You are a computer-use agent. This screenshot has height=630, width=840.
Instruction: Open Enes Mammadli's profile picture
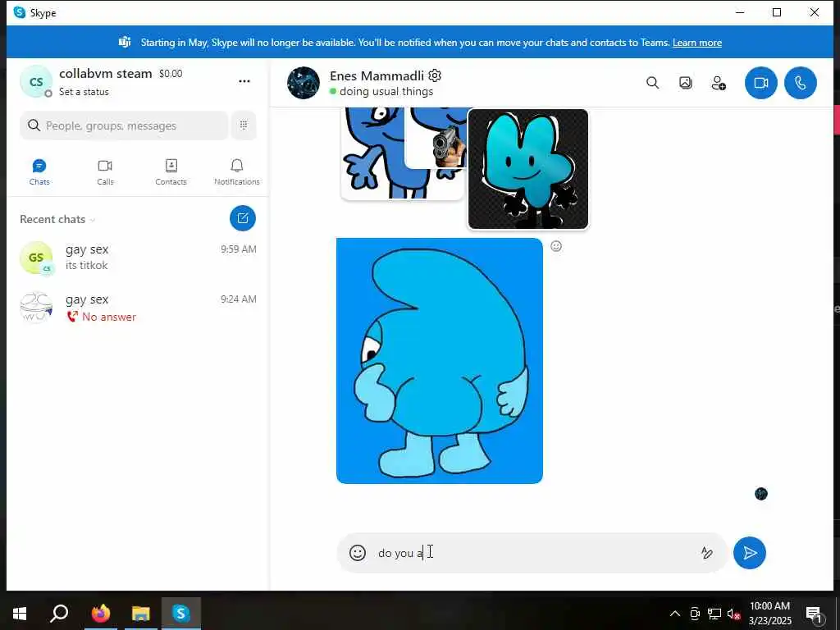304,83
